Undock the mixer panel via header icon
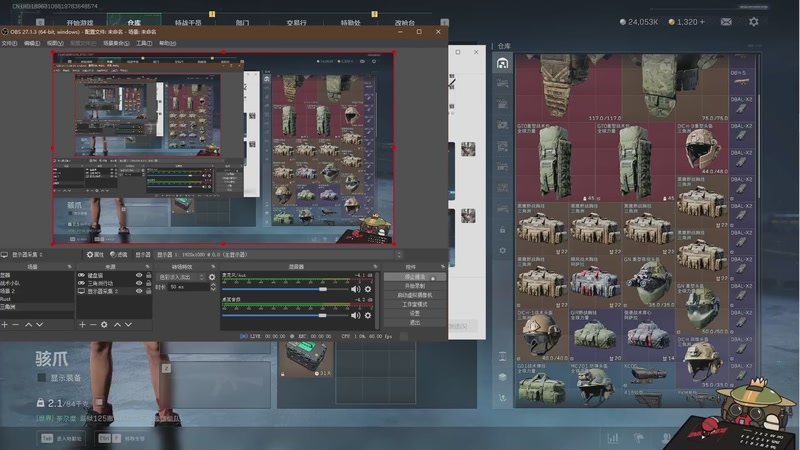This screenshot has height=450, width=800. pos(375,267)
